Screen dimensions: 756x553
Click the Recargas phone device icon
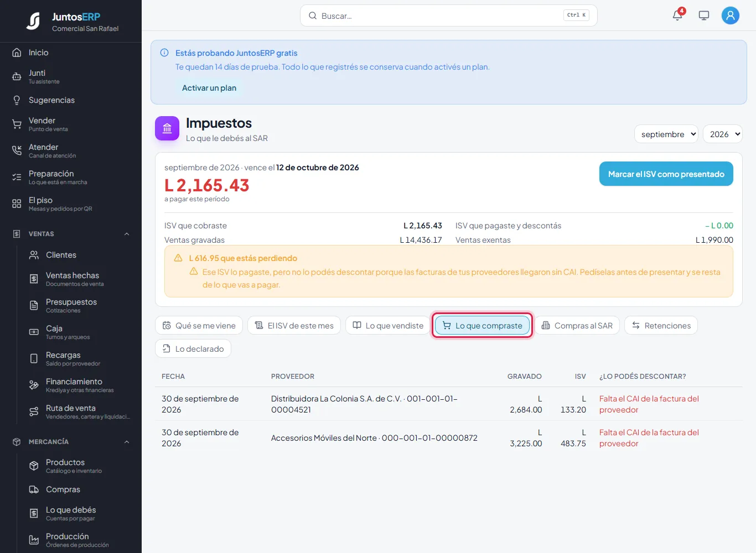(34, 359)
